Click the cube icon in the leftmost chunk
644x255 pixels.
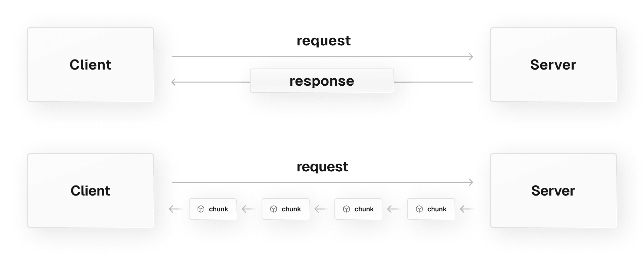tap(201, 209)
